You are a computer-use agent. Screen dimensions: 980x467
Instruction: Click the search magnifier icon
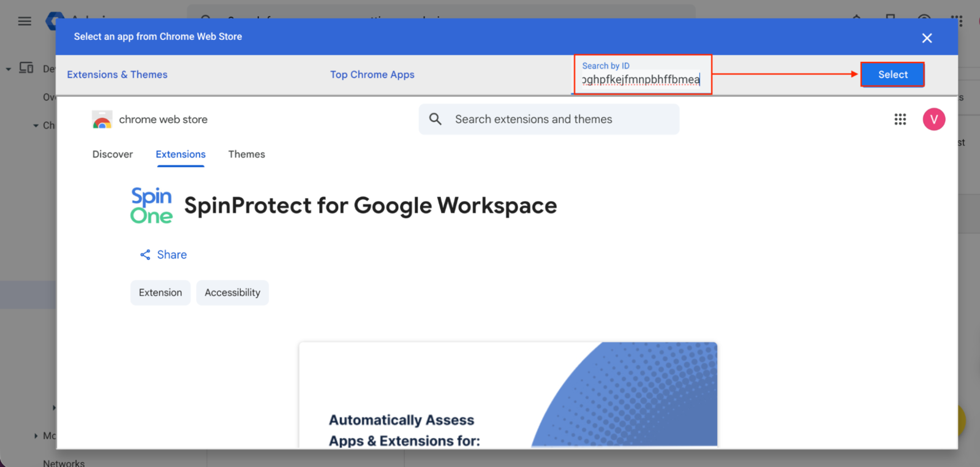[x=435, y=119]
